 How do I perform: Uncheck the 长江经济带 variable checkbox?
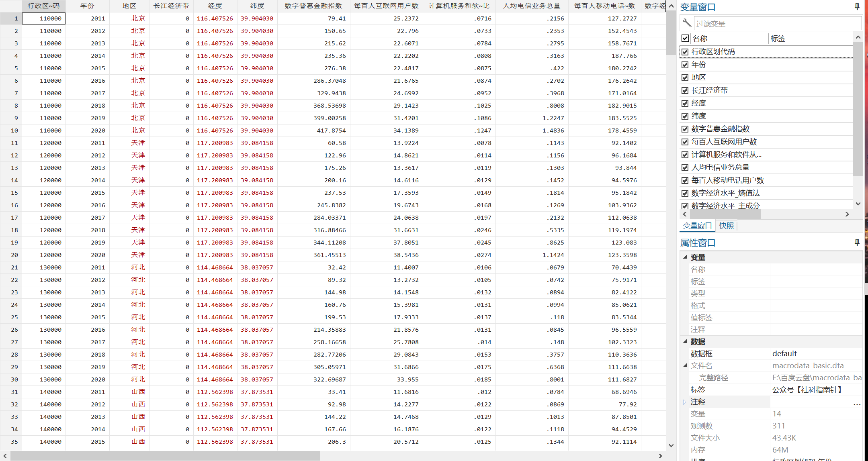[685, 90]
